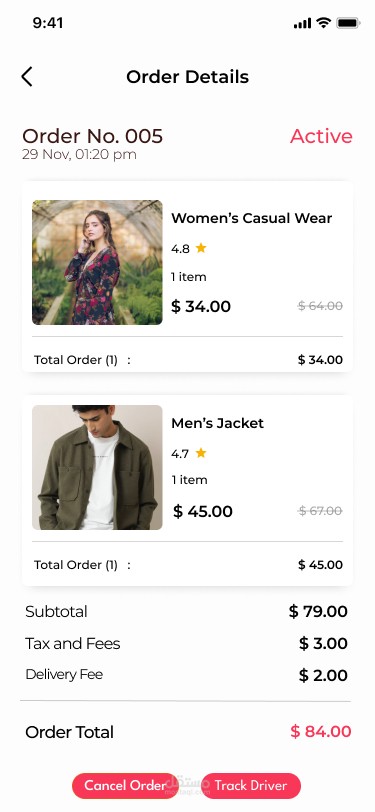Image resolution: width=375 pixels, height=812 pixels.
Task: Tap the Active order status label
Action: (321, 136)
